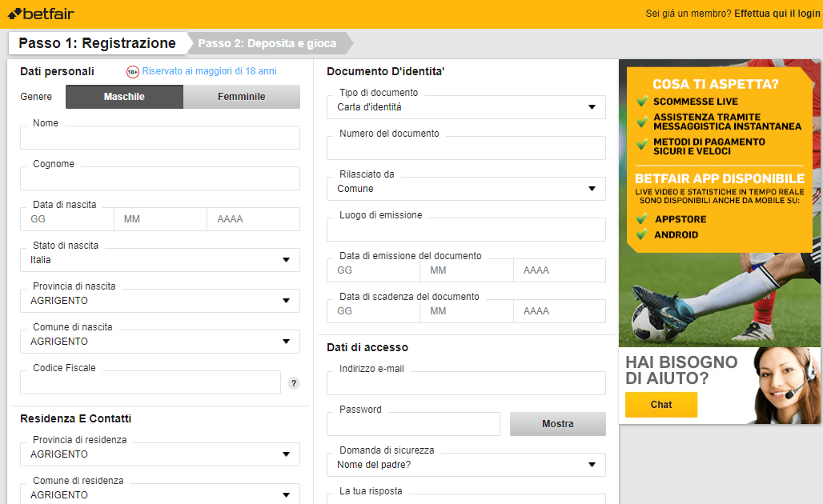The image size is (823, 504).
Task: Open the Comune di nascita dropdown
Action: tap(160, 342)
